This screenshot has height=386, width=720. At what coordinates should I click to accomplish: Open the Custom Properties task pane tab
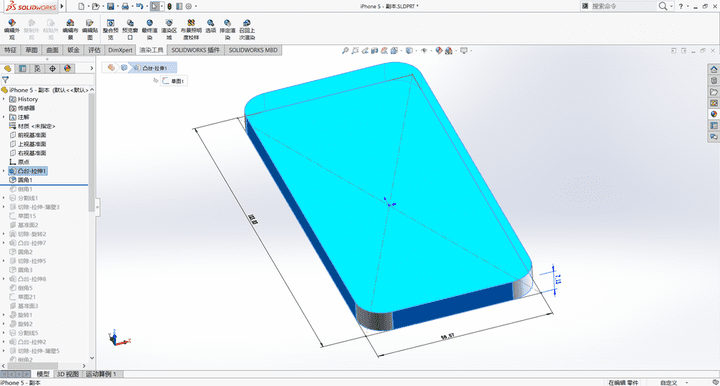point(714,126)
